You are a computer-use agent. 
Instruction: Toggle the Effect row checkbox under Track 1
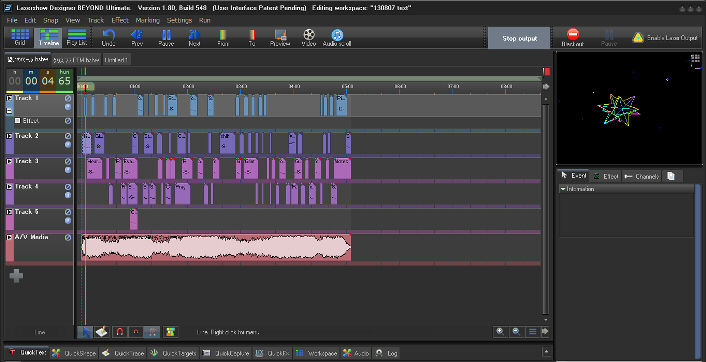click(x=18, y=121)
